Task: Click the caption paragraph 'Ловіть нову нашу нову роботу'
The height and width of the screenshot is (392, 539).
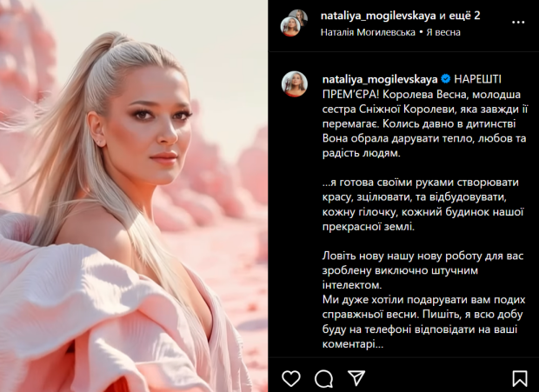Action: [423, 270]
